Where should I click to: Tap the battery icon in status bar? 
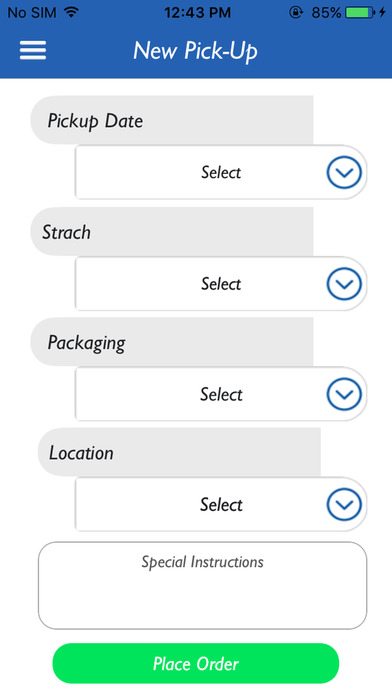[x=360, y=12]
